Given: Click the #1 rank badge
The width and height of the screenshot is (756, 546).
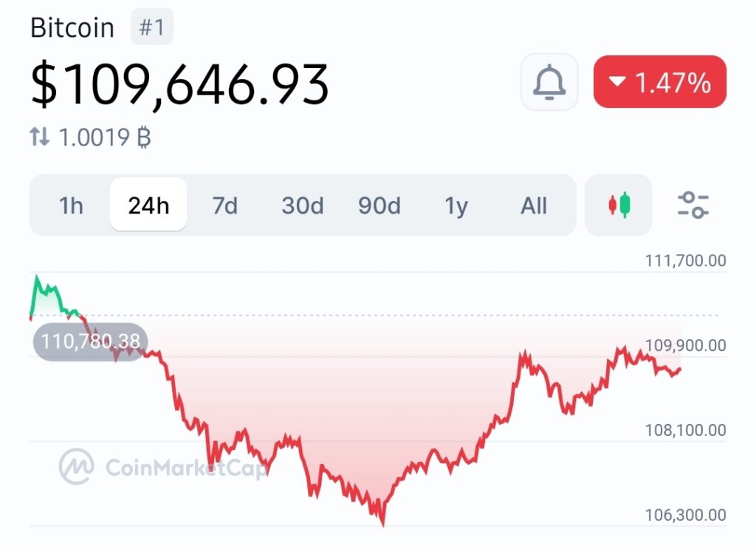Looking at the screenshot, I should click(151, 28).
